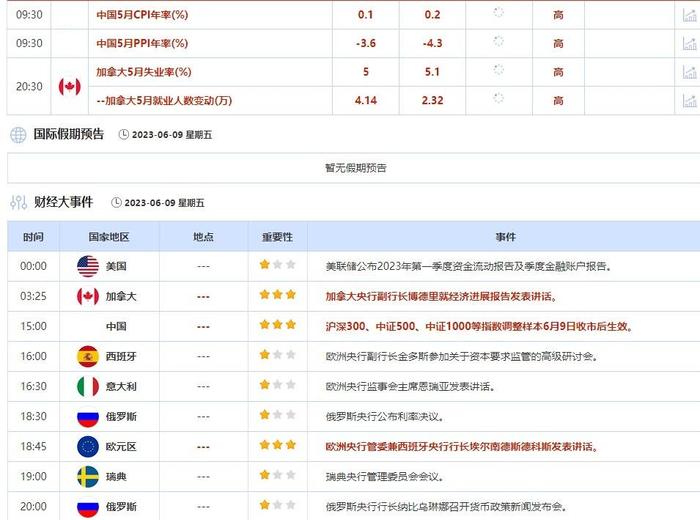Screen dimensions: 700x520
Task: Click the star rating for 西班牙 16:00 event
Action: 278,355
